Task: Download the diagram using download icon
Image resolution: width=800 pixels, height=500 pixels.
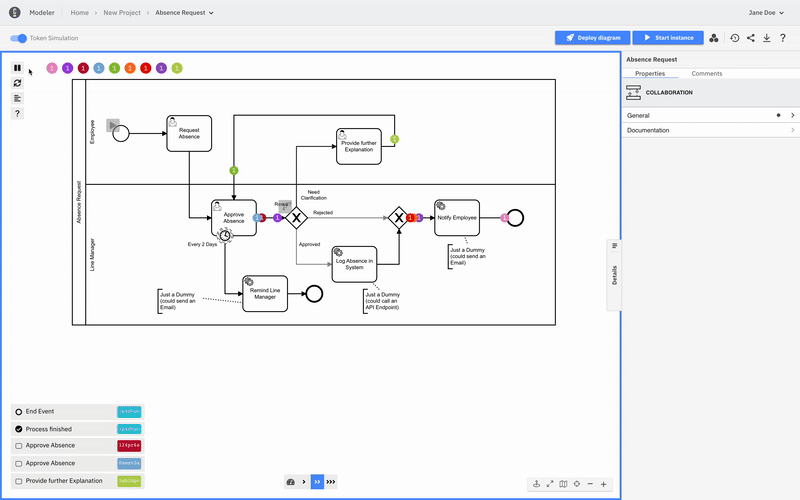Action: 767,38
